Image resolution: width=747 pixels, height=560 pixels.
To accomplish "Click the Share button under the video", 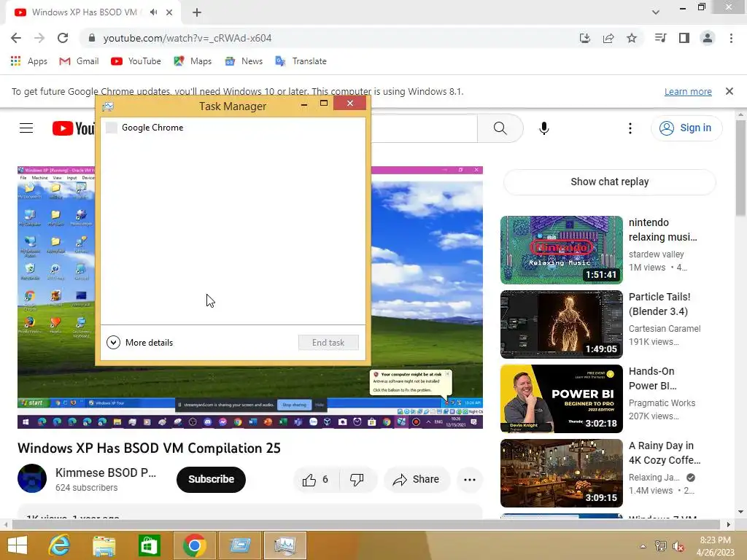I will click(x=416, y=480).
